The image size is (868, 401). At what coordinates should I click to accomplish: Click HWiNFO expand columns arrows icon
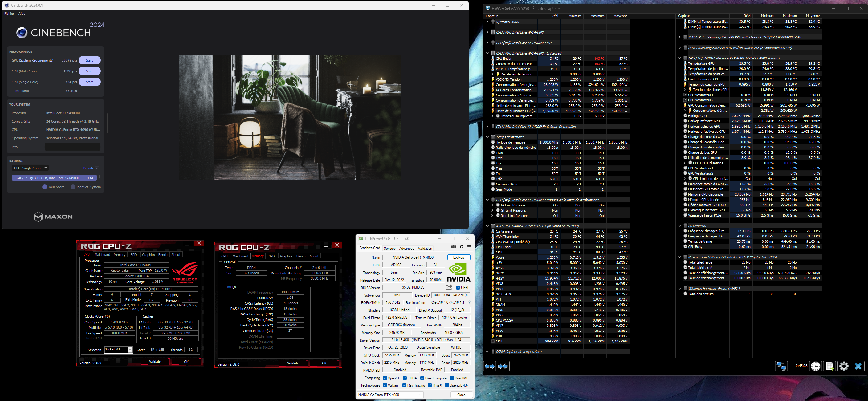coord(490,366)
